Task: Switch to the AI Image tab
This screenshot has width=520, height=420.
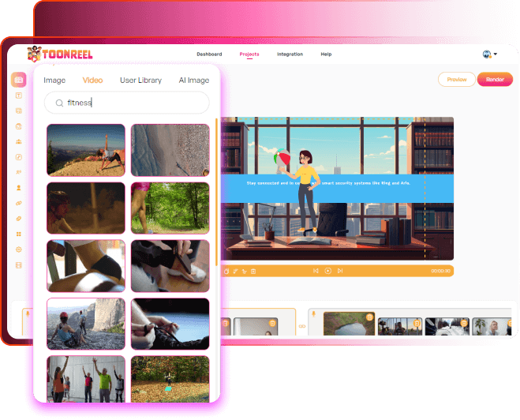Action: (x=193, y=81)
